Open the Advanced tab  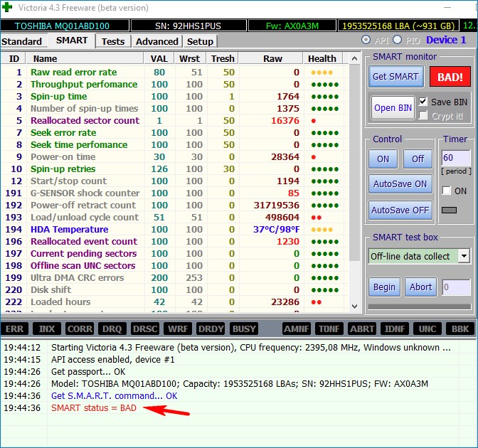(156, 41)
